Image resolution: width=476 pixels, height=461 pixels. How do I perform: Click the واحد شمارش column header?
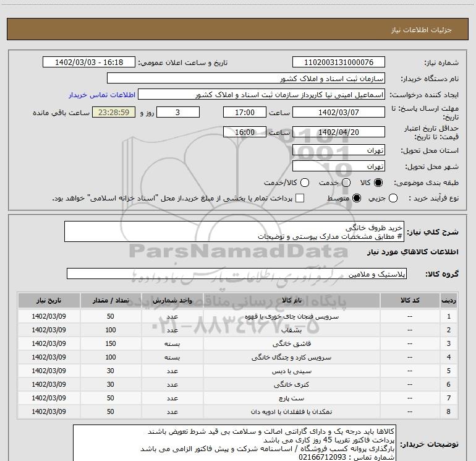(172, 300)
